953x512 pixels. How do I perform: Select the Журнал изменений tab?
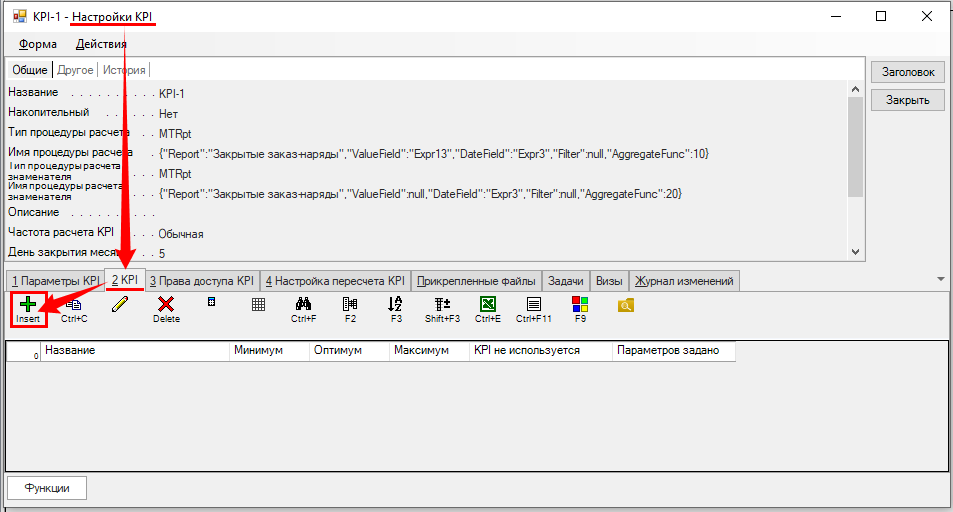click(685, 281)
